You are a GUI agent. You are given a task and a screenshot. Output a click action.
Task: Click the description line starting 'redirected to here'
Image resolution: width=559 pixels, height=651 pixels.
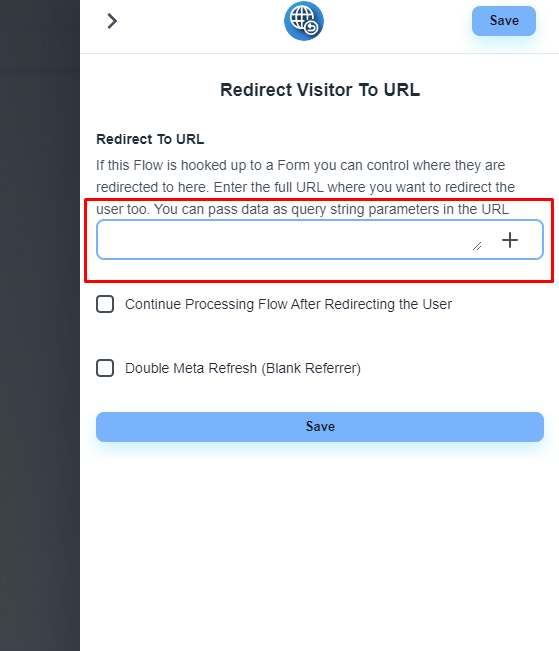click(x=305, y=187)
